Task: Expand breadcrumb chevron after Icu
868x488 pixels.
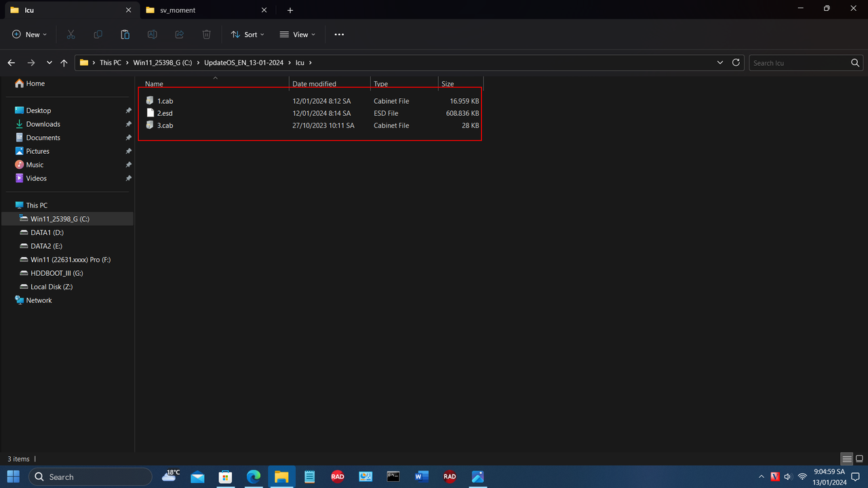Action: pyautogui.click(x=311, y=62)
